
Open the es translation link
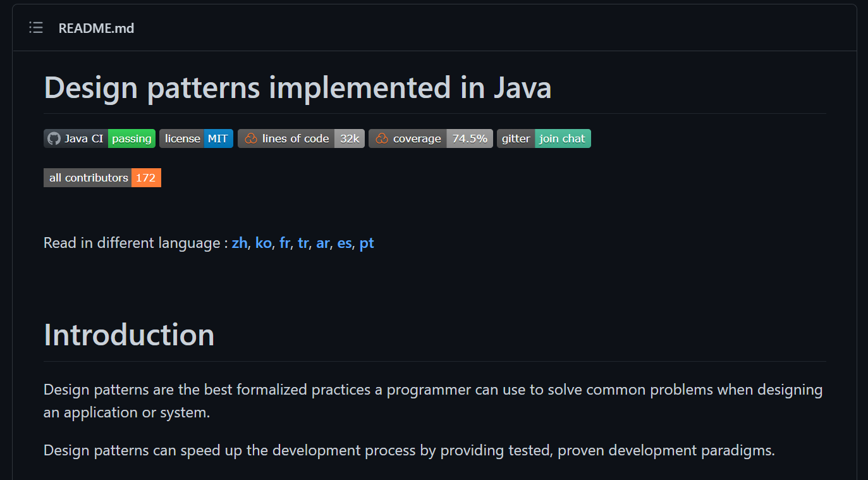click(x=345, y=243)
